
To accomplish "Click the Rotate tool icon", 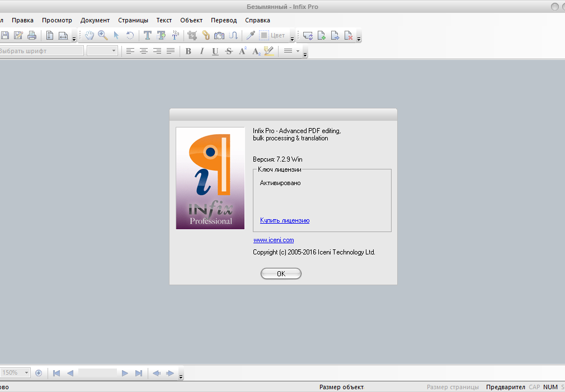I will 130,35.
